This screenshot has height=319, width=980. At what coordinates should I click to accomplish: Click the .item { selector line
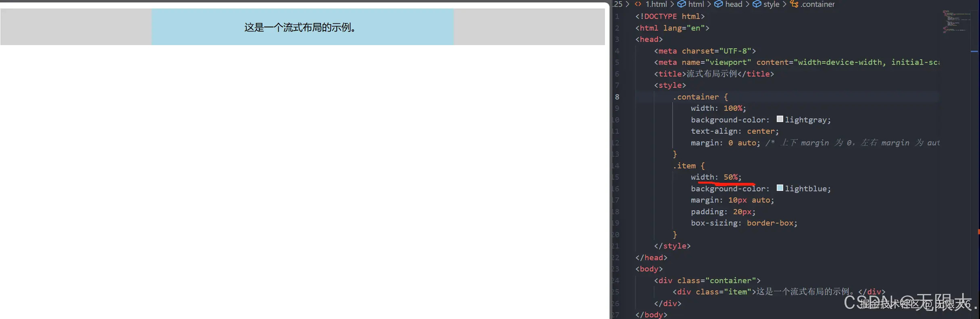pyautogui.click(x=688, y=166)
